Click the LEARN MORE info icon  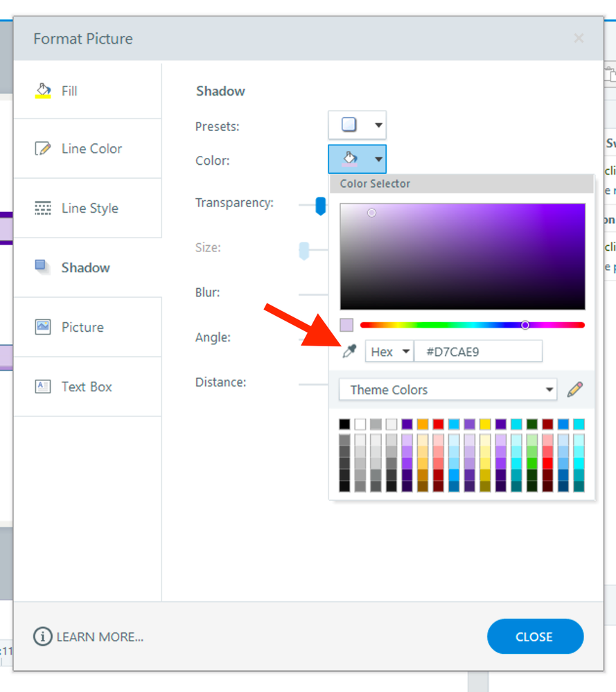point(43,637)
